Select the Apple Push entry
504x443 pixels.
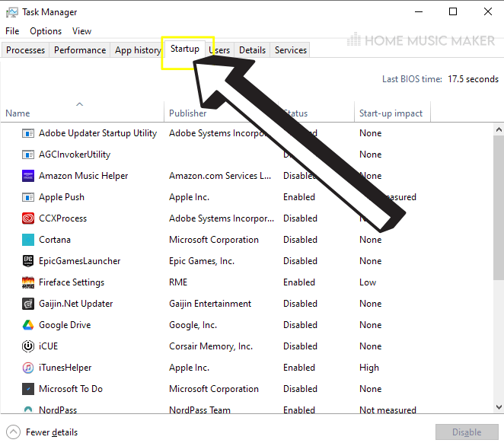coord(247,197)
